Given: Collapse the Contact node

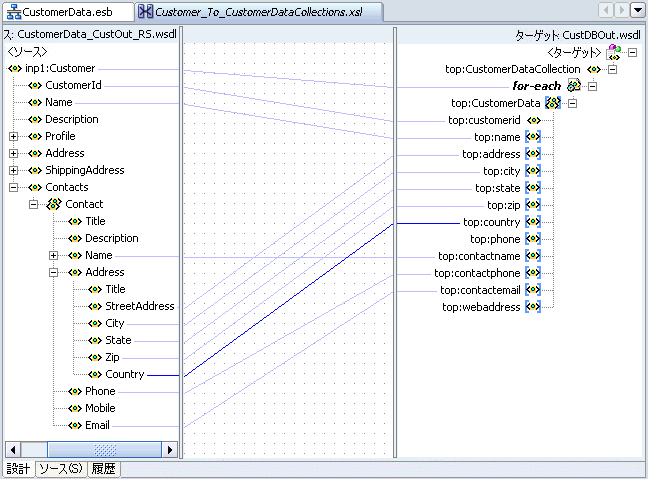Looking at the screenshot, I should pos(33,204).
